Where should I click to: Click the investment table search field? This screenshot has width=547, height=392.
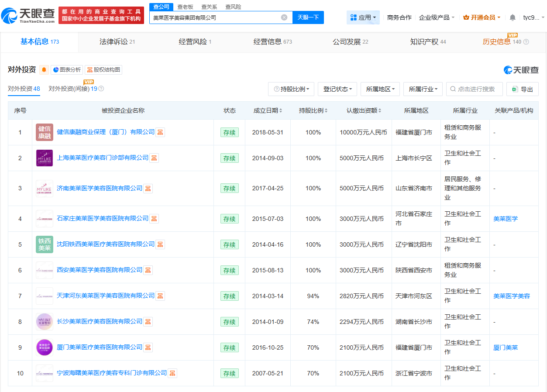pyautogui.click(x=476, y=89)
